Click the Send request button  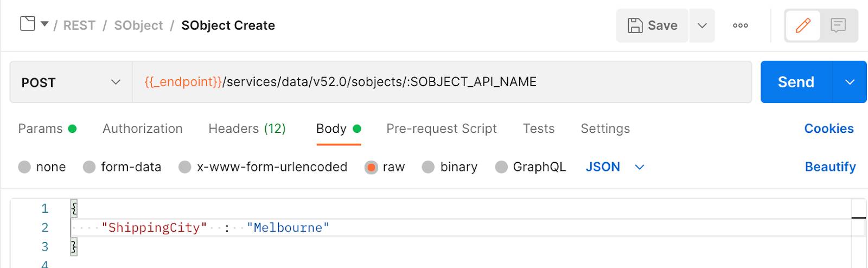pyautogui.click(x=796, y=82)
